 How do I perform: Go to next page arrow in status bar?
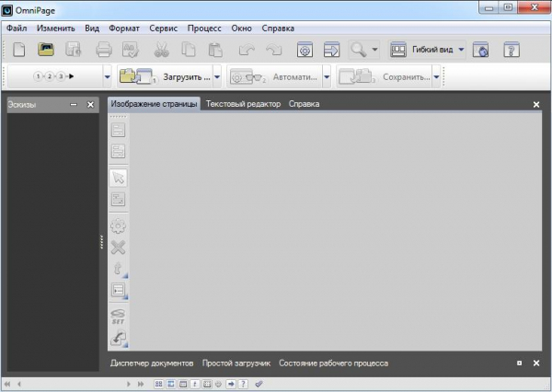(129, 384)
